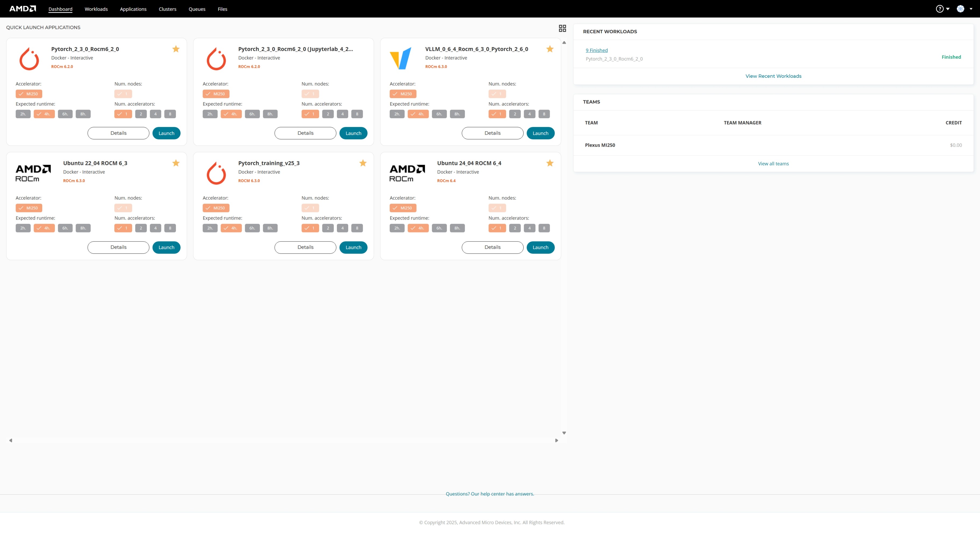Viewport: 980px width, 533px height.
Task: Open the help question mark icon
Action: (939, 9)
